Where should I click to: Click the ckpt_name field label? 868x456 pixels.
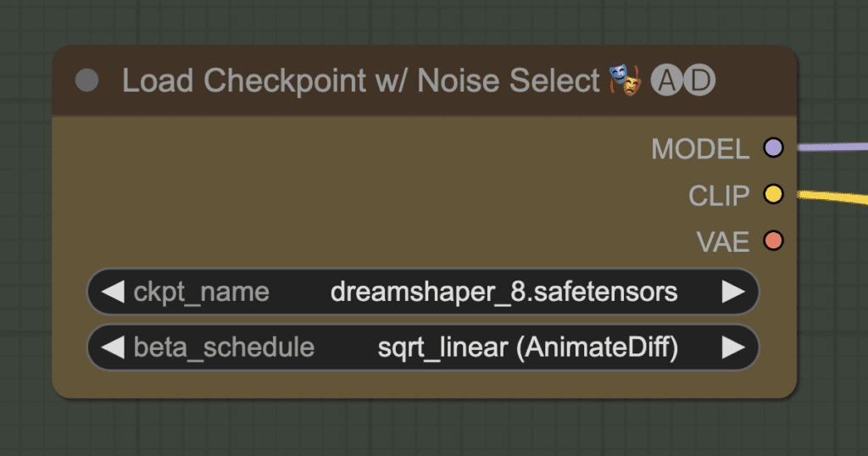tap(201, 292)
